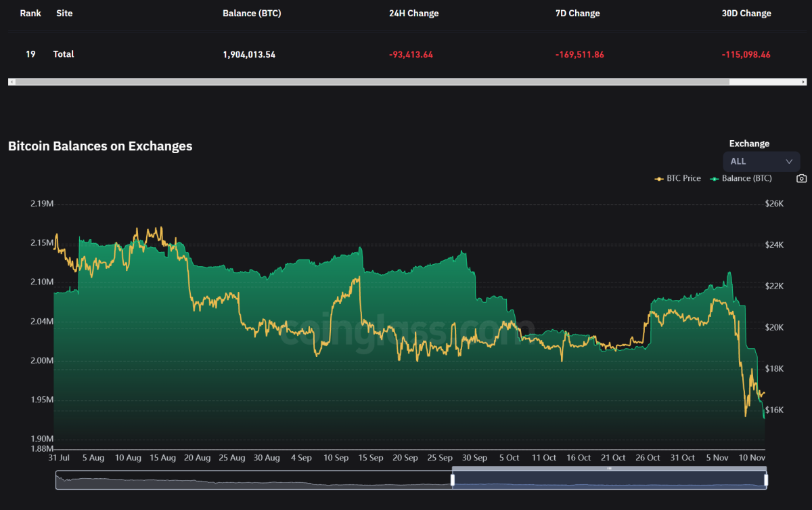
Task: Save the chart using the camera icon
Action: click(x=801, y=179)
